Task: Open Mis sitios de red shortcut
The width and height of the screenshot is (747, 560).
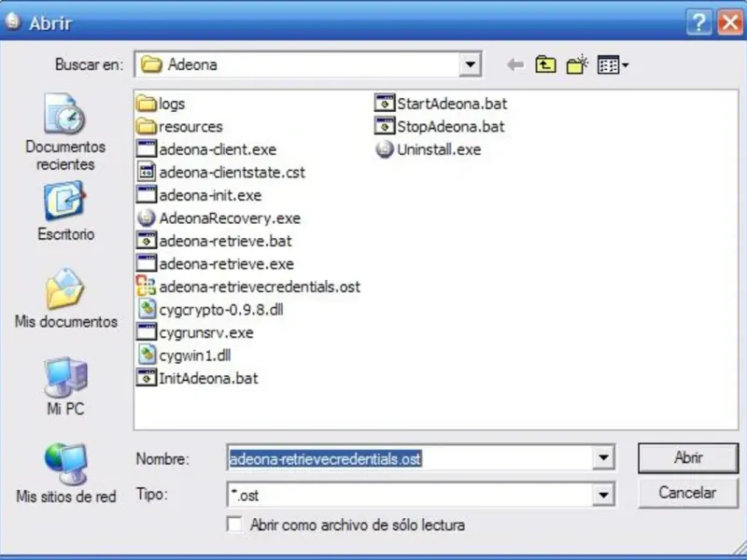Action: [x=65, y=474]
